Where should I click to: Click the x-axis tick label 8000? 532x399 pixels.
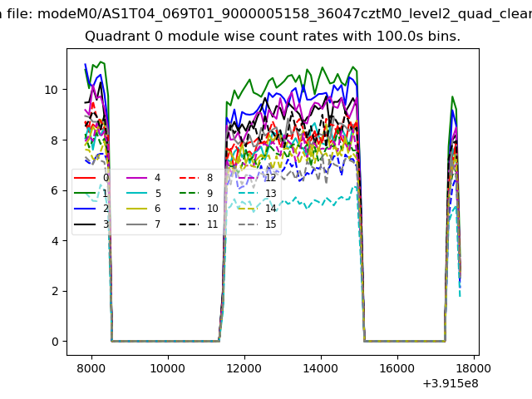coord(91,368)
